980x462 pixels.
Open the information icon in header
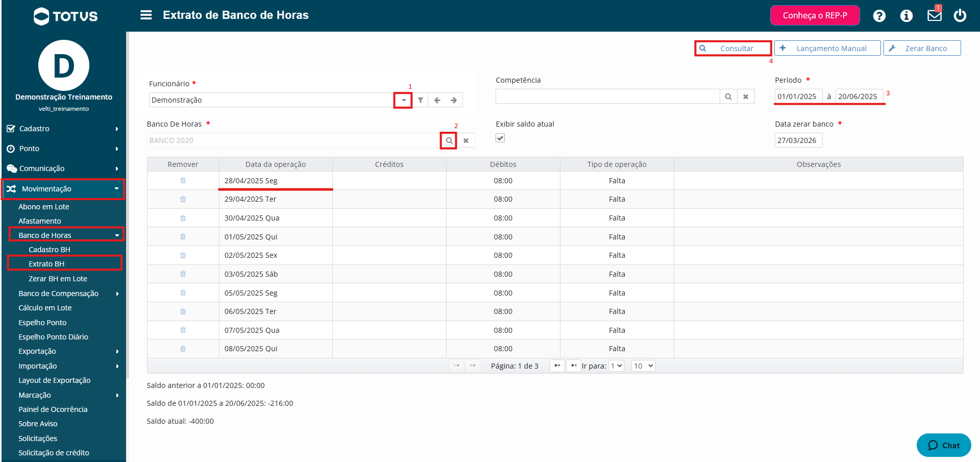(x=906, y=16)
